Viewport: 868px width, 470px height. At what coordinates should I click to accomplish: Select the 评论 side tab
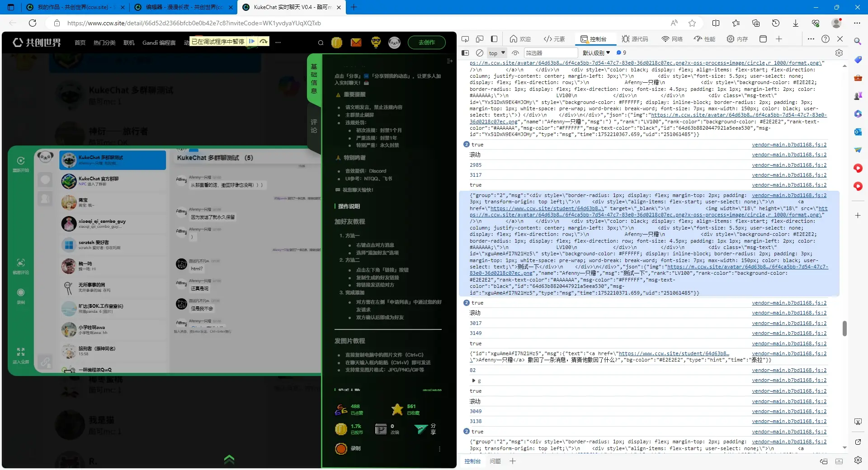(314, 126)
